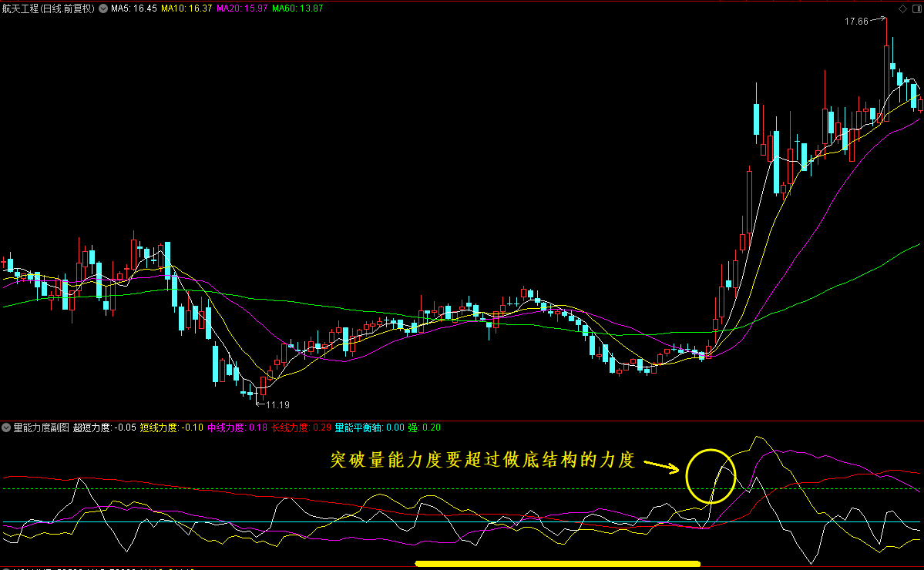924x570 pixels.
Task: Open the dropdown arrow beside 航天工程 title
Action: [103, 8]
